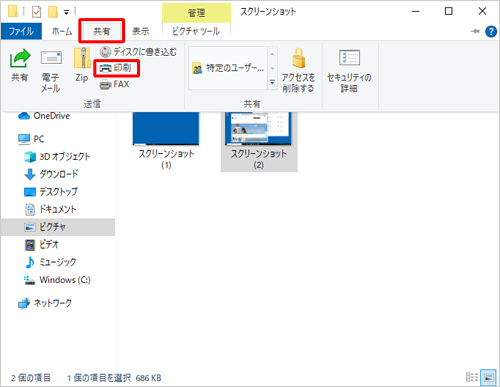The width and height of the screenshot is (500, 387).
Task: Select Network (ネットワーク) in navigation pane
Action: 45,303
